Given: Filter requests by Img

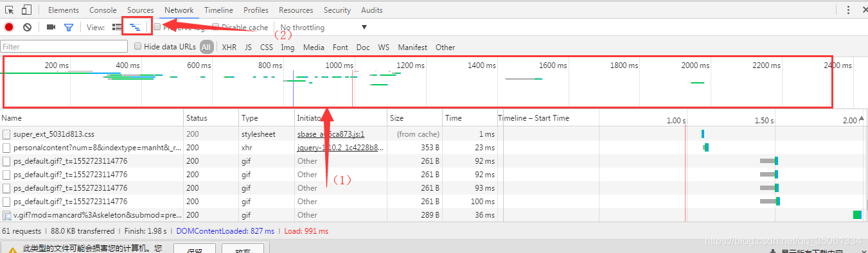Looking at the screenshot, I should point(288,48).
